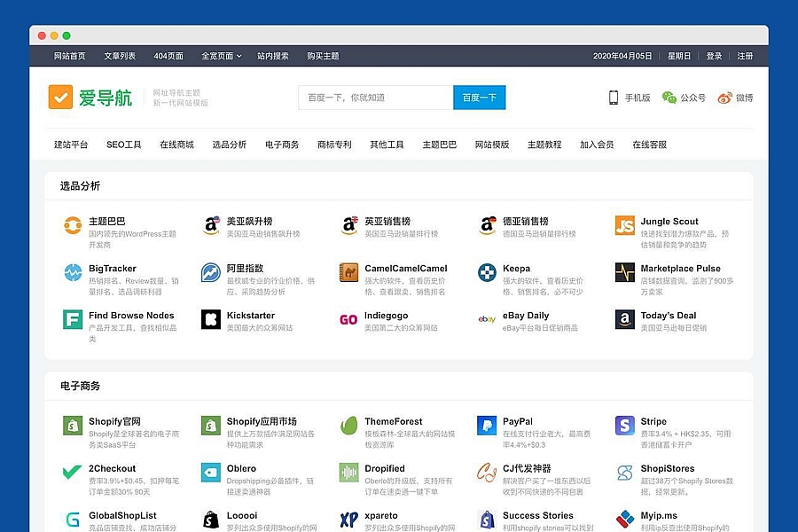The image size is (798, 532).
Task: Focus the 百度一下，你就知道 search field
Action: point(376,98)
